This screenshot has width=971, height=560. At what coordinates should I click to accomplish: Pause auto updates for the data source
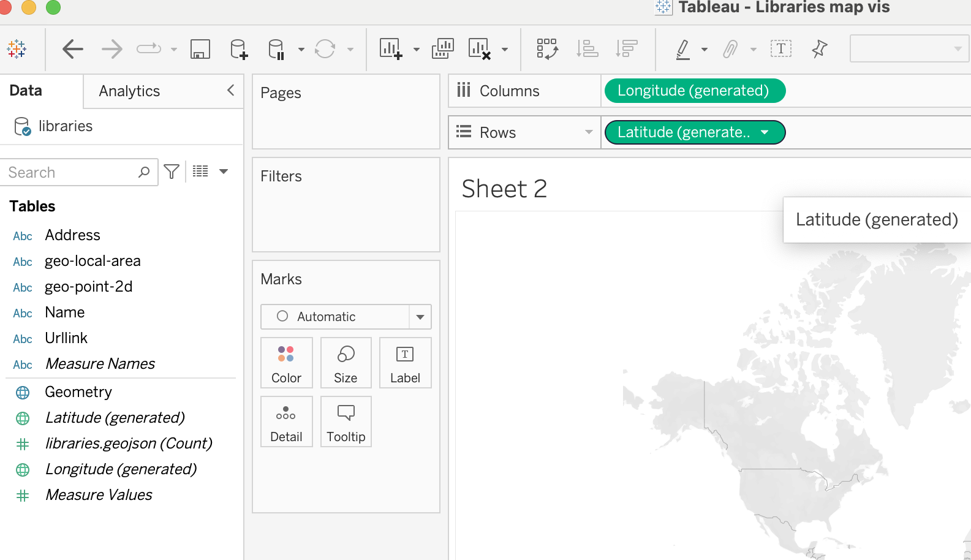pos(276,49)
